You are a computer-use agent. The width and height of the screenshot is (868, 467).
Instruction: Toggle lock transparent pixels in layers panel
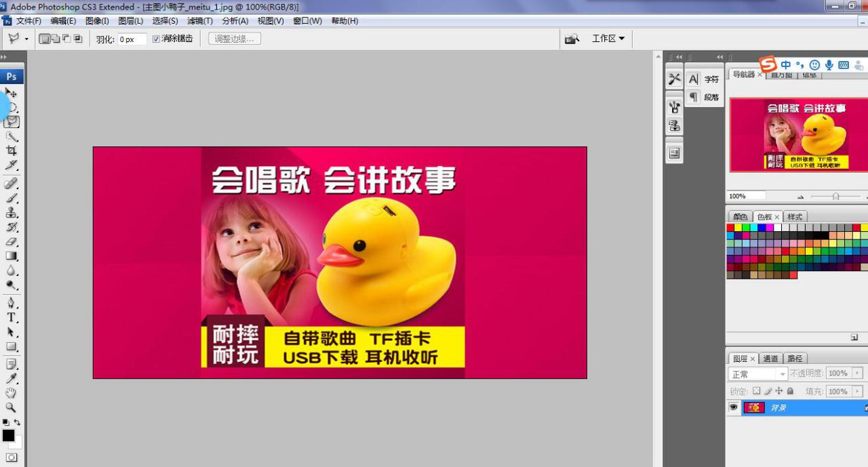(757, 391)
